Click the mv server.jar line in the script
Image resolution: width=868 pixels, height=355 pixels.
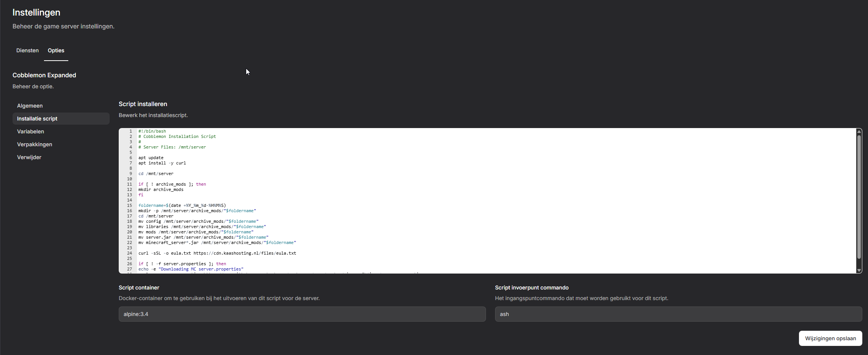point(203,237)
